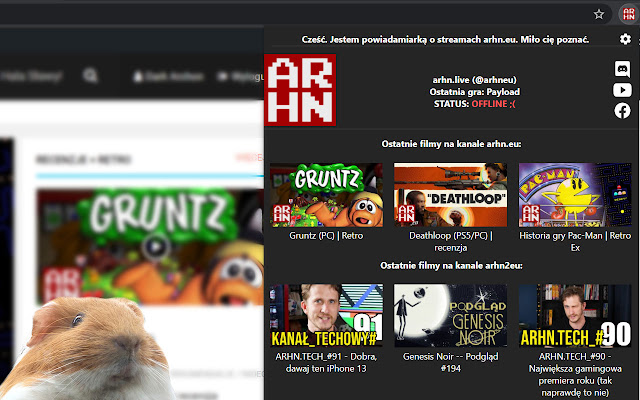Open the ARHN.TECH #90 video thumbnail

575,316
